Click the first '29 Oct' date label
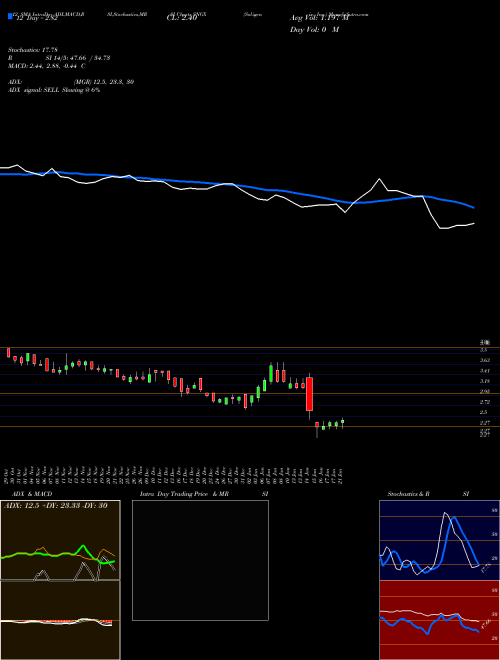The width and height of the screenshot is (500, 660). [x=8, y=476]
